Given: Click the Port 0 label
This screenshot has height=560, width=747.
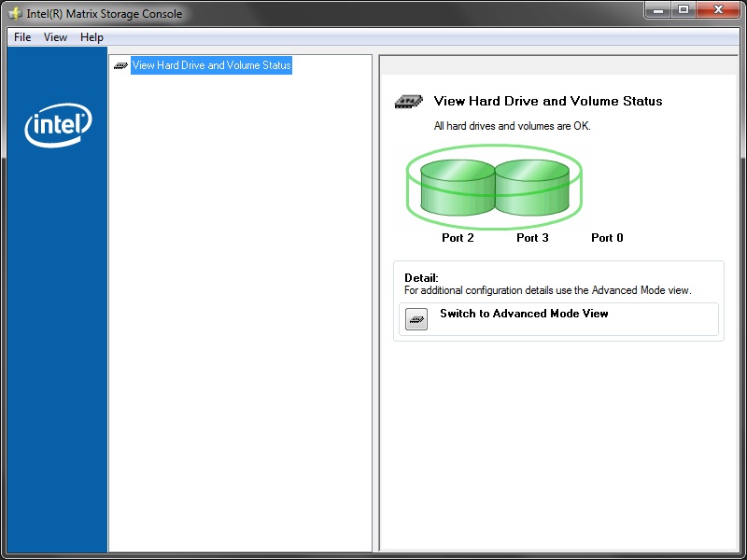Looking at the screenshot, I should (607, 238).
